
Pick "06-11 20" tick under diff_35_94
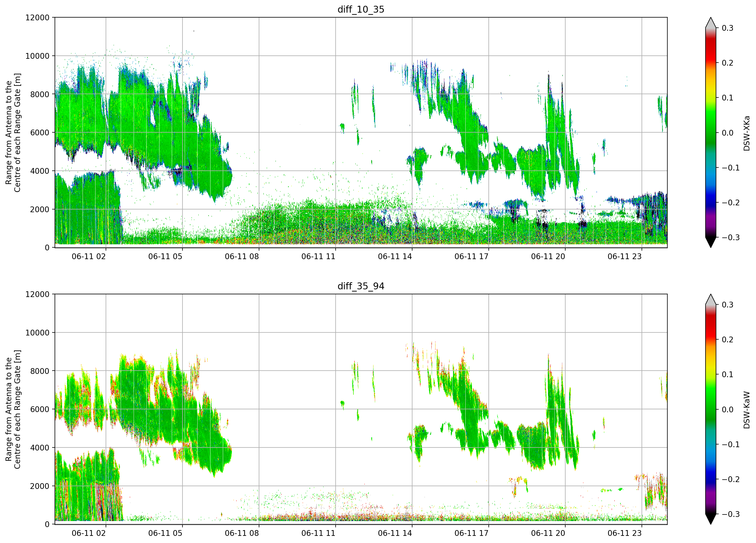[x=548, y=533]
